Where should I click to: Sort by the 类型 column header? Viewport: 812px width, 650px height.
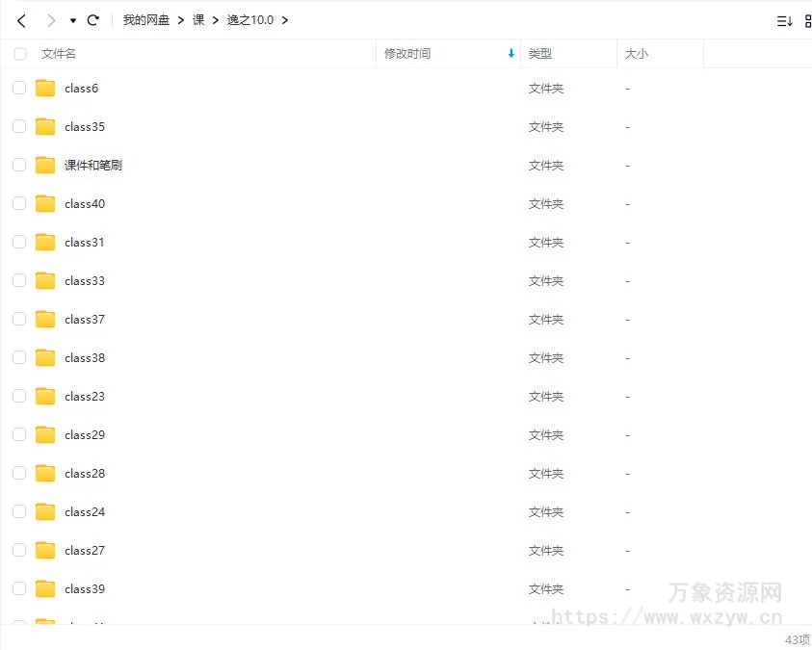[540, 54]
